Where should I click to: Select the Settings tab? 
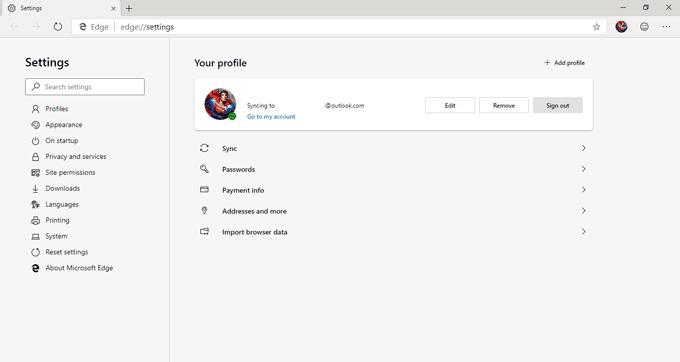[61, 8]
